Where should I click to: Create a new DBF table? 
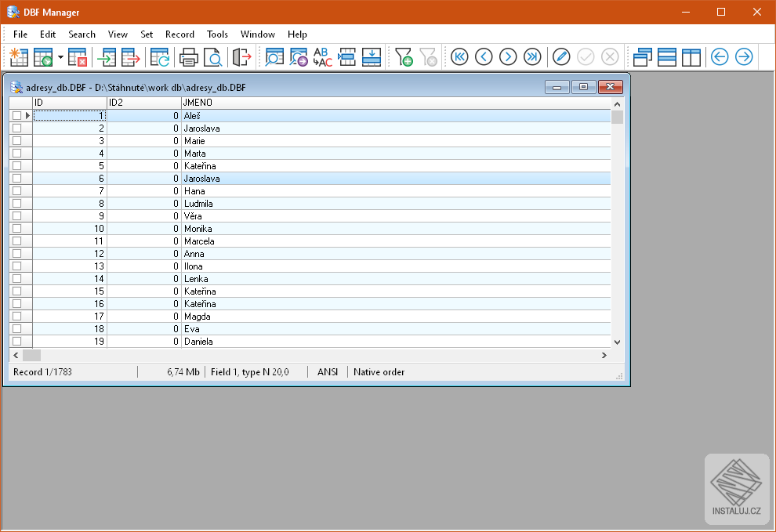pyautogui.click(x=18, y=56)
